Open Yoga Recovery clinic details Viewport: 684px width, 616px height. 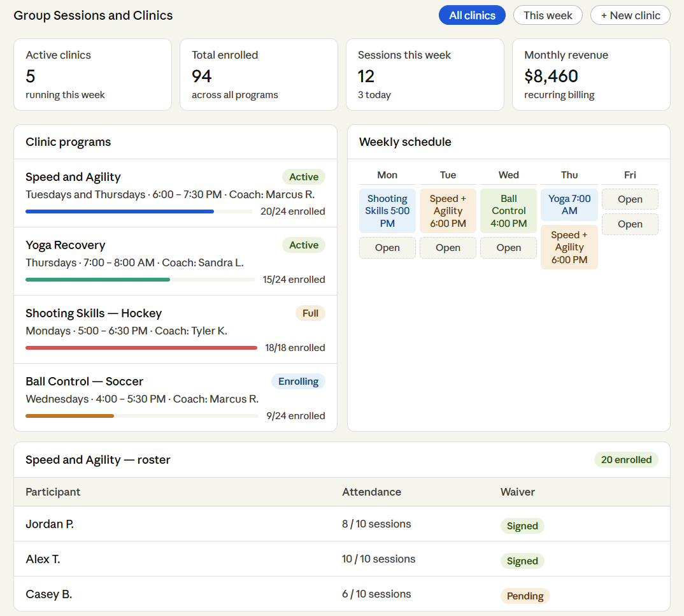(66, 245)
